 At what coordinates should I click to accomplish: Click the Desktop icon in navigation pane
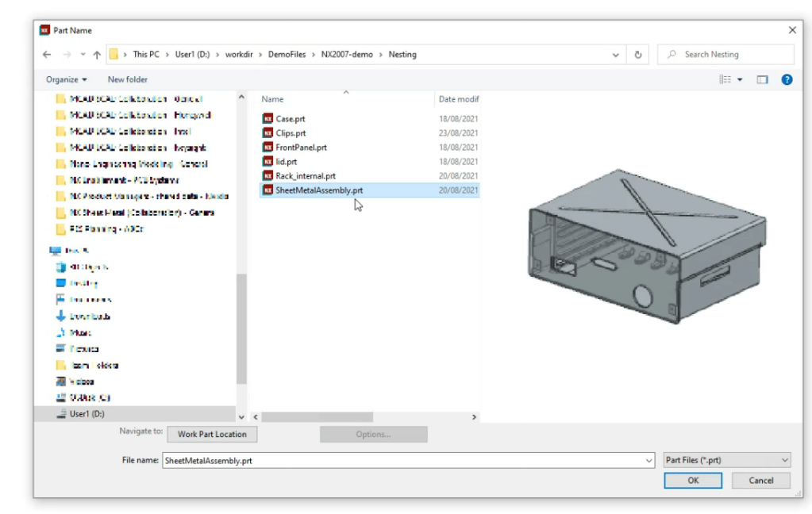[x=61, y=283]
